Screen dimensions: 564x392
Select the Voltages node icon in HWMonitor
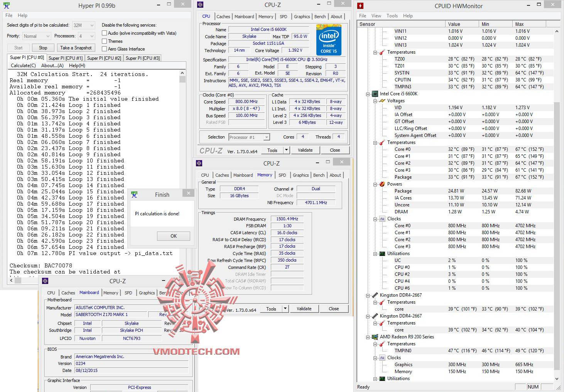[x=382, y=101]
